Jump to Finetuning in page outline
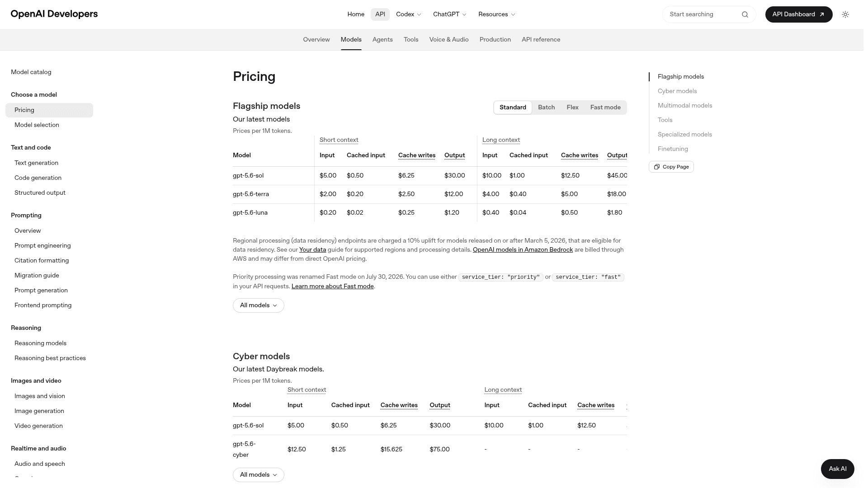Viewport: 868px width, 488px height. point(673,149)
